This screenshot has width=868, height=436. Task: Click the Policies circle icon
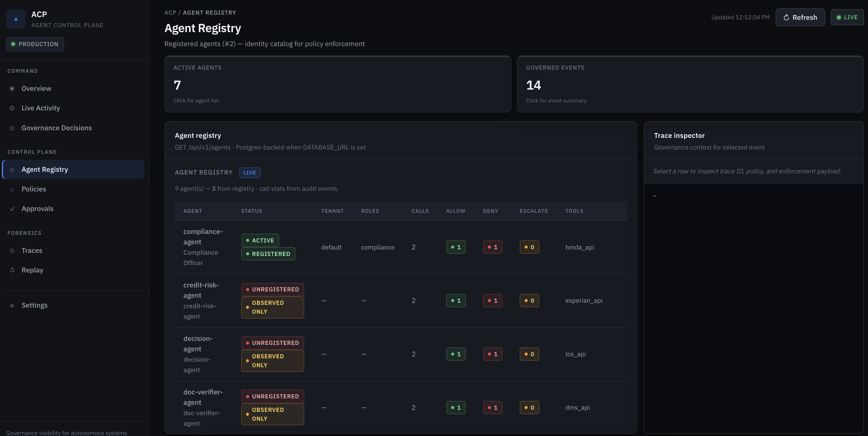click(x=12, y=190)
